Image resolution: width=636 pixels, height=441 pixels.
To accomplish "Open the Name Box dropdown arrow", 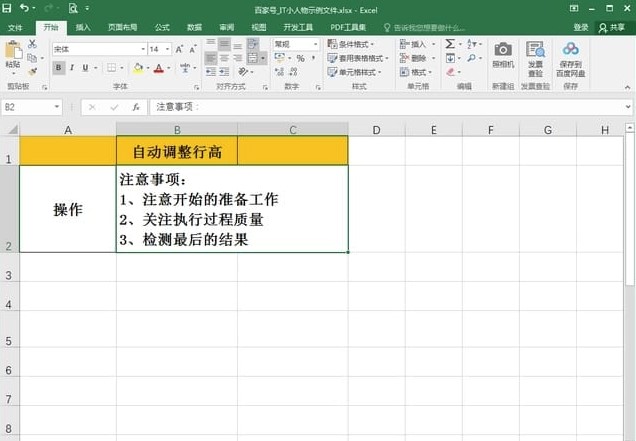I will (57, 107).
